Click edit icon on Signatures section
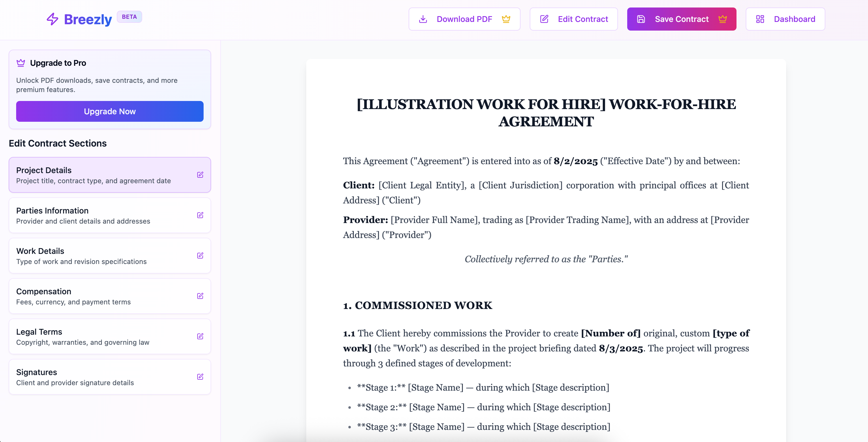 [200, 377]
